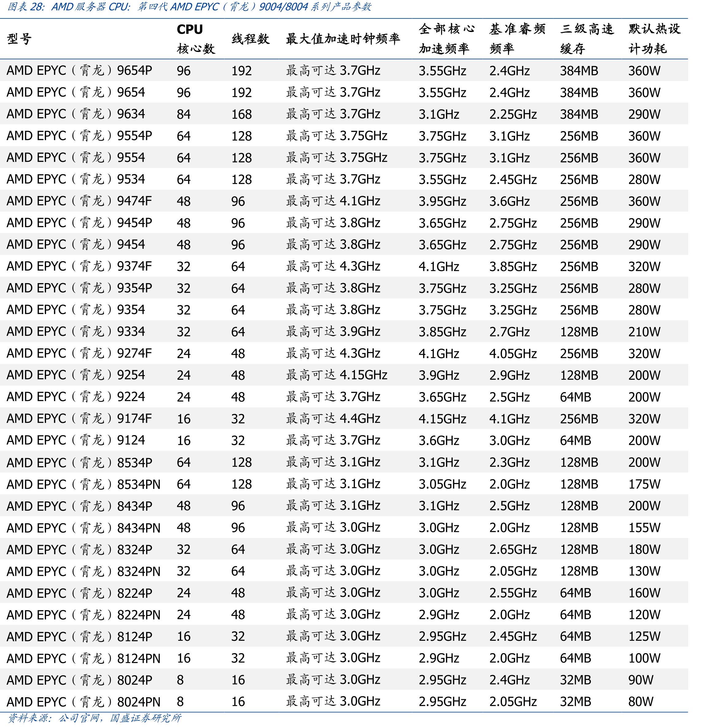Click the source note '资料来源：公司官网'
This screenshot has width=718, height=728.
click(x=54, y=718)
